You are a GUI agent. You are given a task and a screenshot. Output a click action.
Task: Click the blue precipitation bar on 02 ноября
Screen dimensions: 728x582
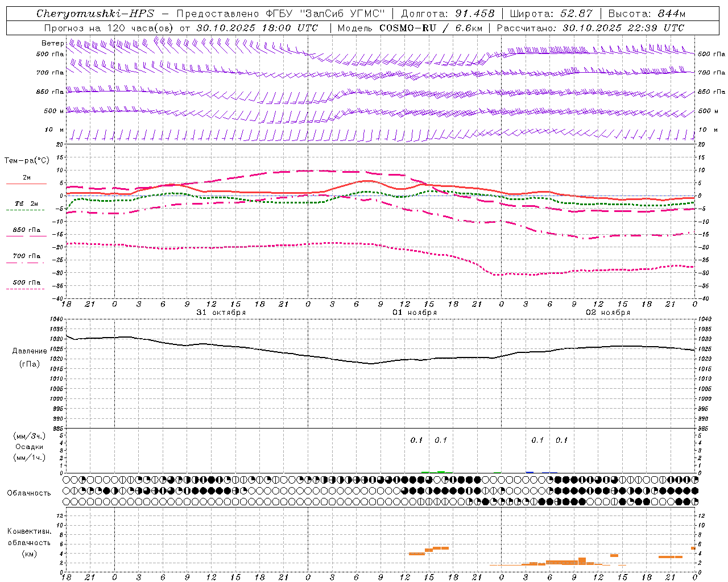pyautogui.click(x=530, y=472)
